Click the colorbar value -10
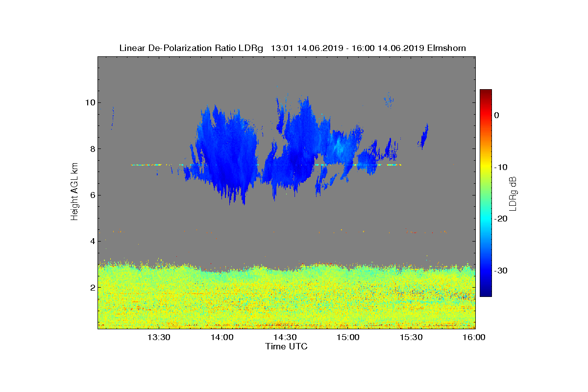The image size is (588, 392). [x=501, y=167]
